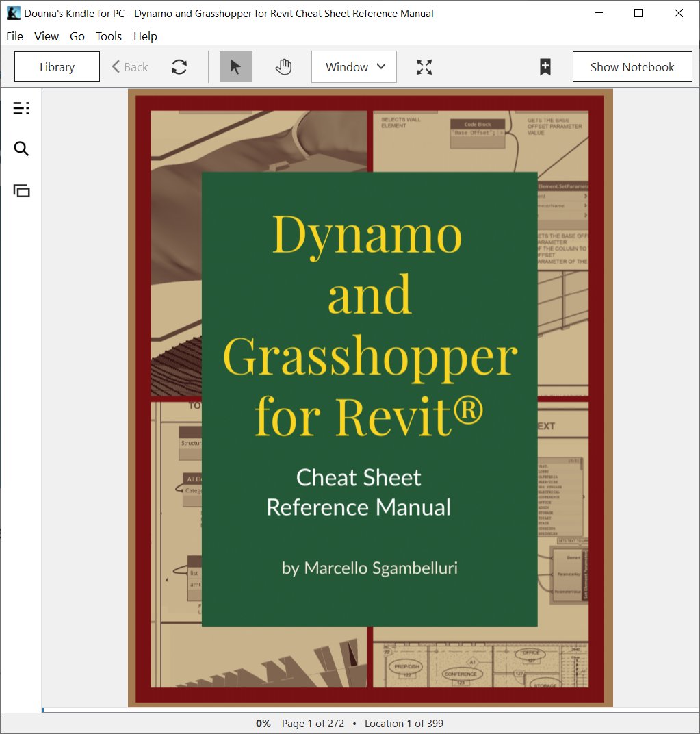Open the flashcards icon in sidebar

pos(21,190)
